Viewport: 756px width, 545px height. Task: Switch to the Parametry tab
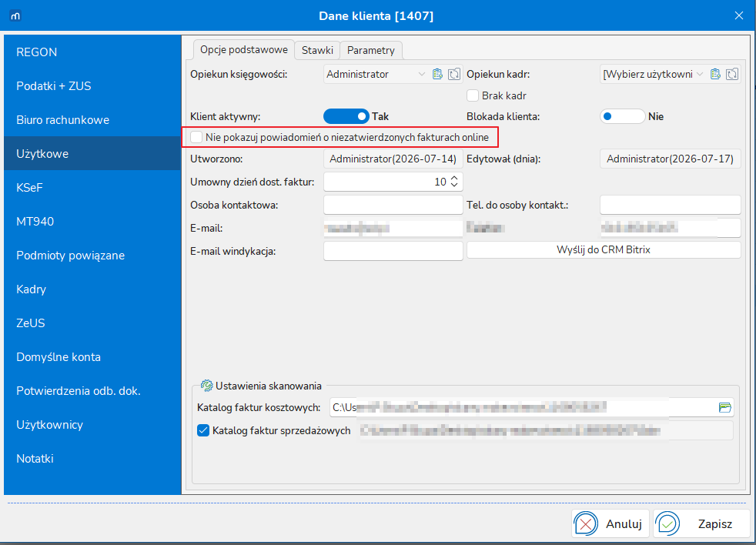[x=371, y=50]
